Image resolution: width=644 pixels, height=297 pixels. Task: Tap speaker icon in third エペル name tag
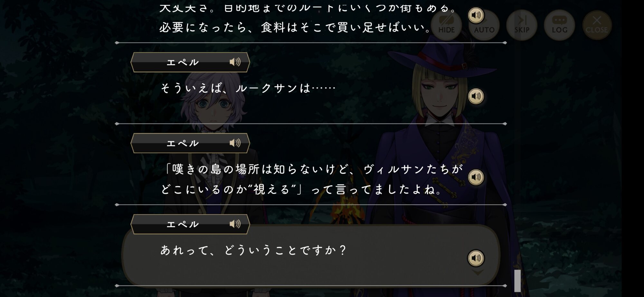tap(235, 224)
